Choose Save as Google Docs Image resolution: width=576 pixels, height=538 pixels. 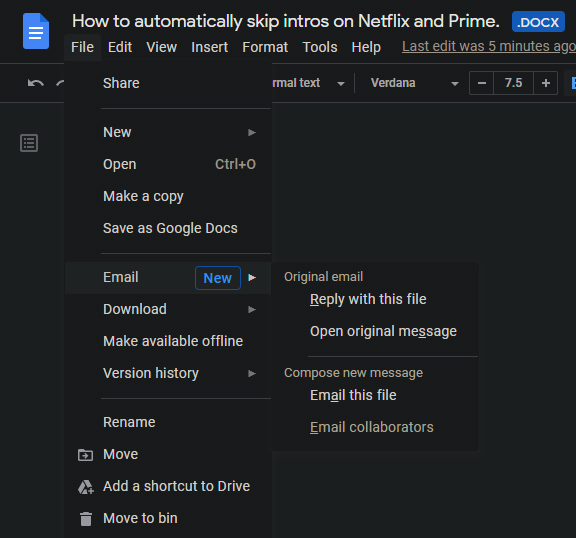pos(168,228)
